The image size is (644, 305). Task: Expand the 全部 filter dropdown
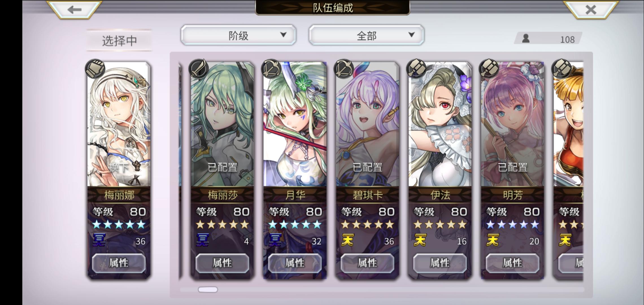(366, 35)
